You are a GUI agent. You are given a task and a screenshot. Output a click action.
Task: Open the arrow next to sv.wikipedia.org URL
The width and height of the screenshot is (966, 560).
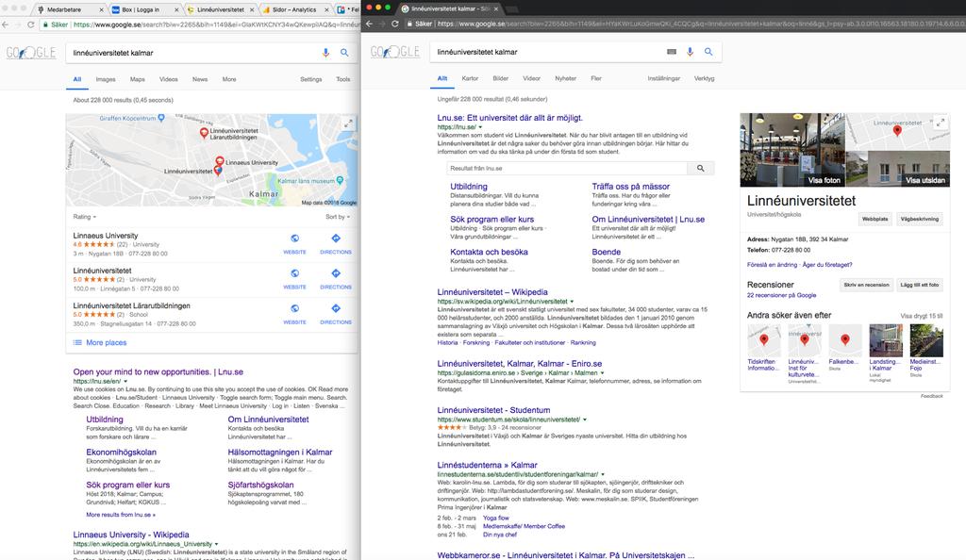point(572,302)
